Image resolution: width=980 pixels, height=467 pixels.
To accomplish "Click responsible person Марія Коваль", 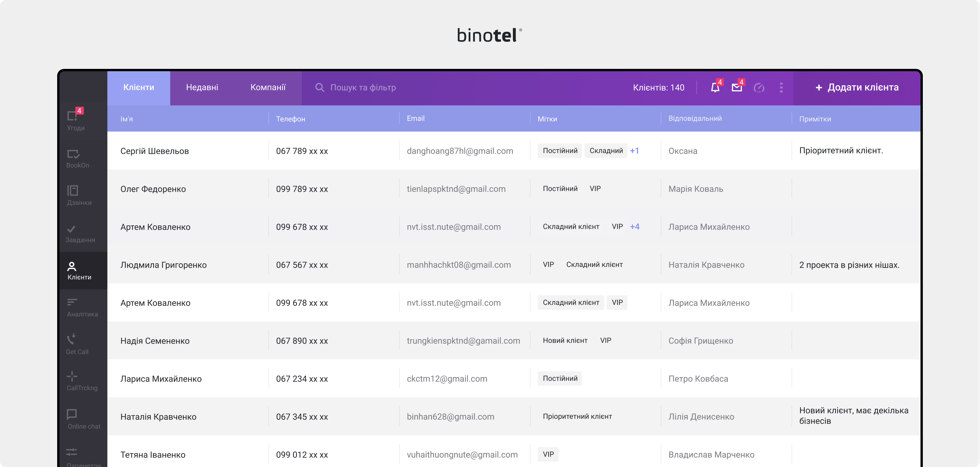I will (x=696, y=189).
